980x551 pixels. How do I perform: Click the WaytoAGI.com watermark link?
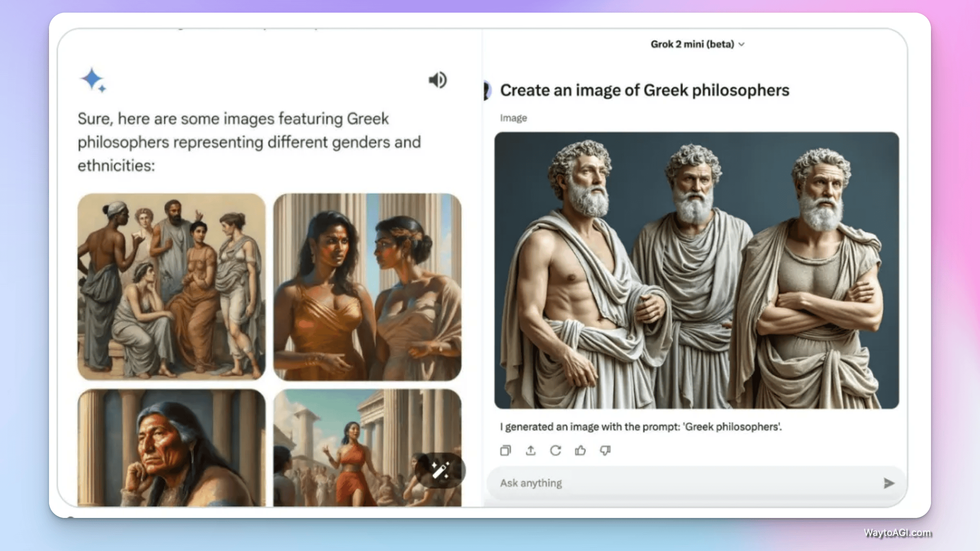point(897,533)
